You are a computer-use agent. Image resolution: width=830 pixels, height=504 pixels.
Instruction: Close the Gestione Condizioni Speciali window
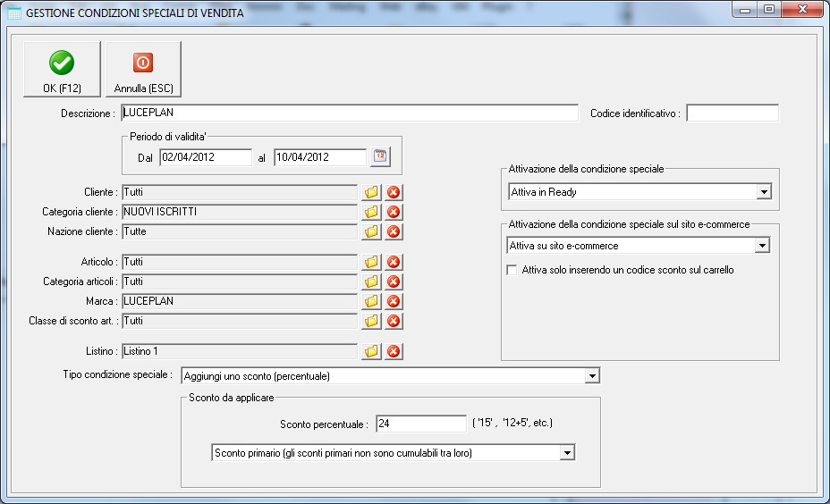click(x=802, y=10)
